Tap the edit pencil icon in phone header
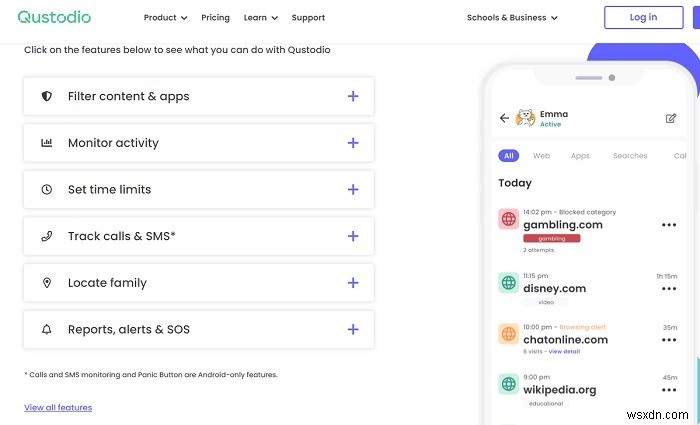The image size is (700, 425). (x=671, y=118)
